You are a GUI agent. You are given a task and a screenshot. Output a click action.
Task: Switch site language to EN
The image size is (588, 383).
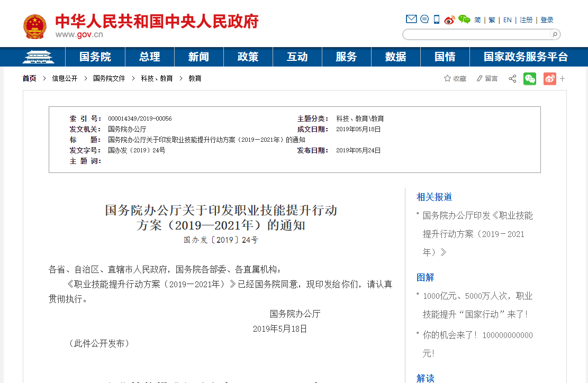506,20
